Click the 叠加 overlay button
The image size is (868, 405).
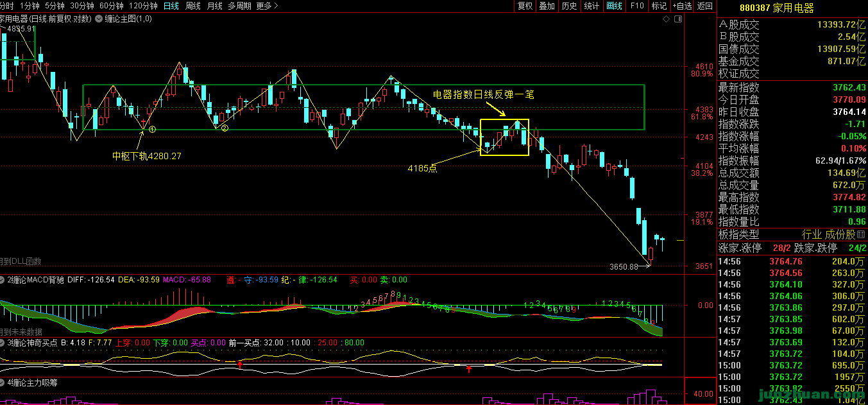(x=547, y=6)
